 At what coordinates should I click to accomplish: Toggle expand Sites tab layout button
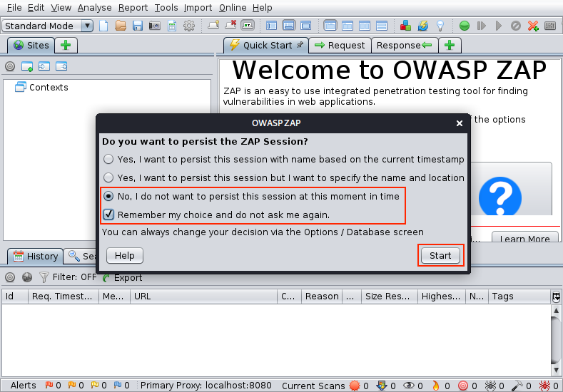271,26
